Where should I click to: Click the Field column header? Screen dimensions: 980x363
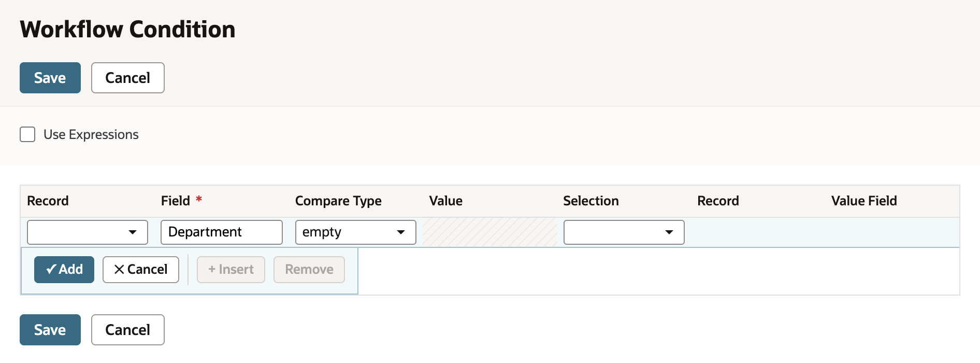click(176, 201)
